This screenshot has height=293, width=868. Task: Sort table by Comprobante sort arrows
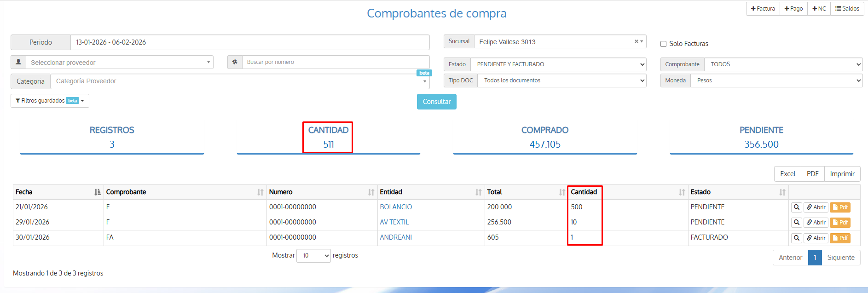260,192
